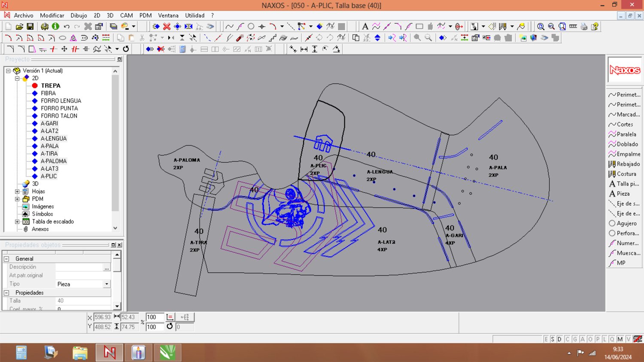Click the Rebajado button

pyautogui.click(x=624, y=164)
